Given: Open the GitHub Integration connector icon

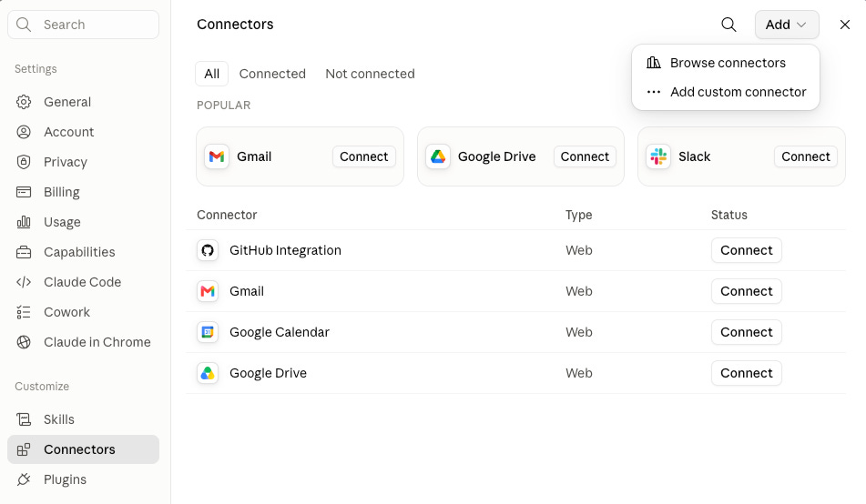Looking at the screenshot, I should [208, 250].
